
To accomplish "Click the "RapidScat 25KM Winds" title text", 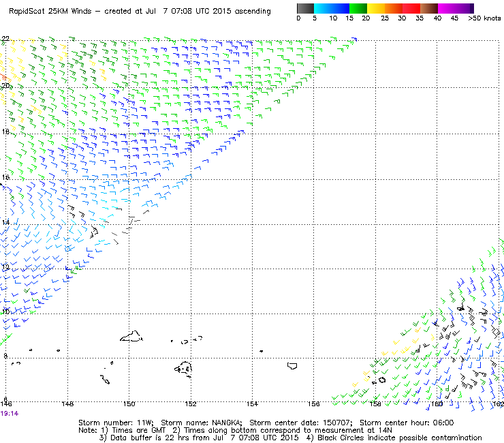I will point(50,11).
